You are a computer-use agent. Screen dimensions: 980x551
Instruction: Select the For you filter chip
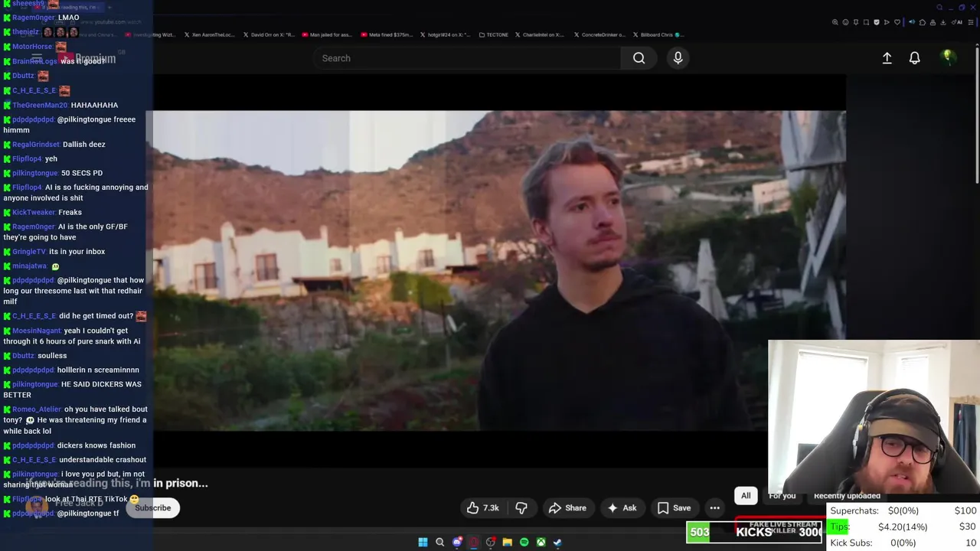tap(782, 496)
